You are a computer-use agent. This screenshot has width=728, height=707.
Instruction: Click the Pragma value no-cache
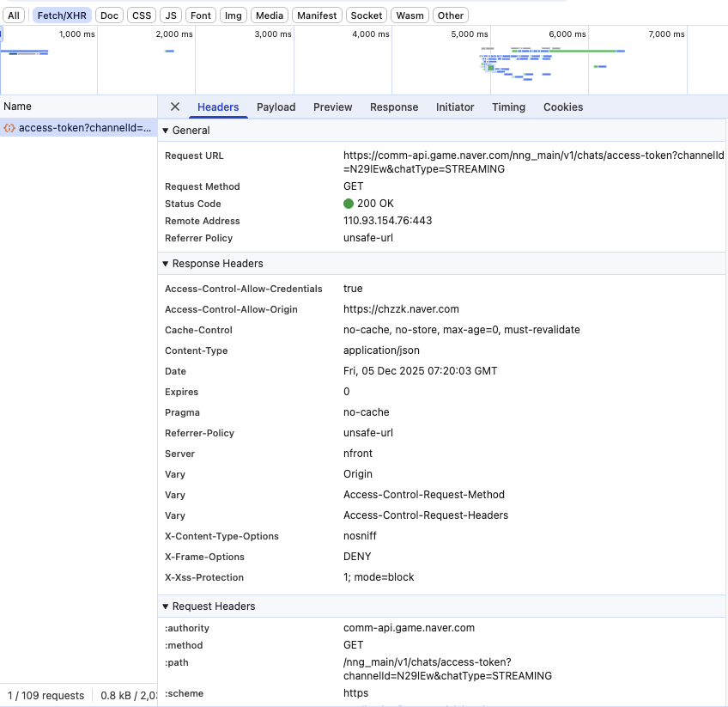click(x=367, y=412)
